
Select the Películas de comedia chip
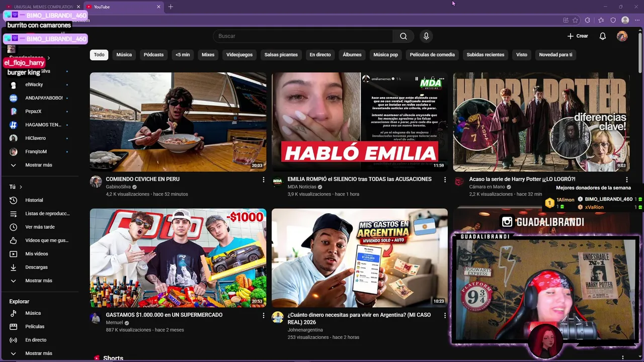tap(432, 55)
